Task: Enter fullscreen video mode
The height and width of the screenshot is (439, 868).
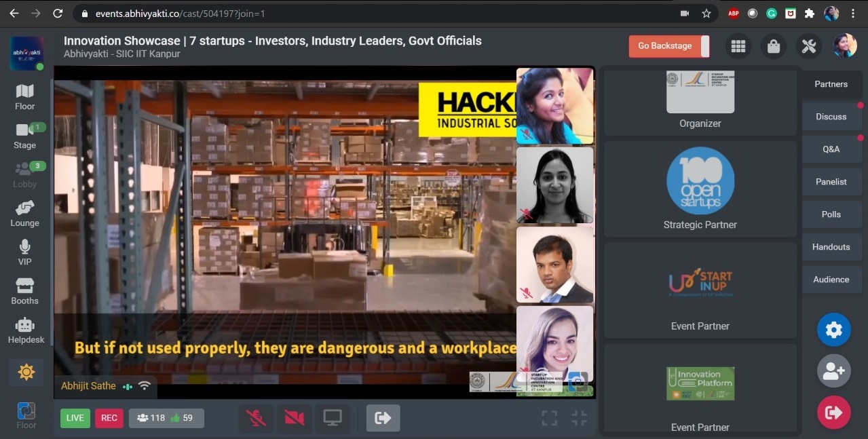Action: pos(549,418)
